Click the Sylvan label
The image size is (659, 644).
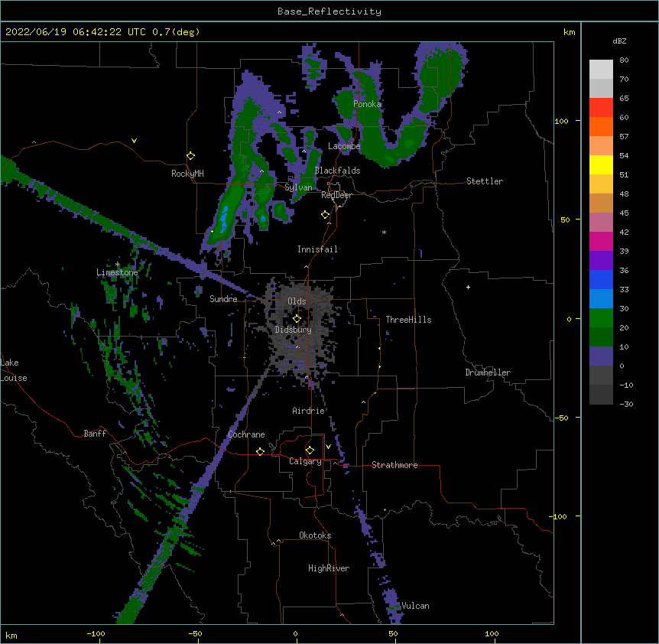(x=298, y=187)
